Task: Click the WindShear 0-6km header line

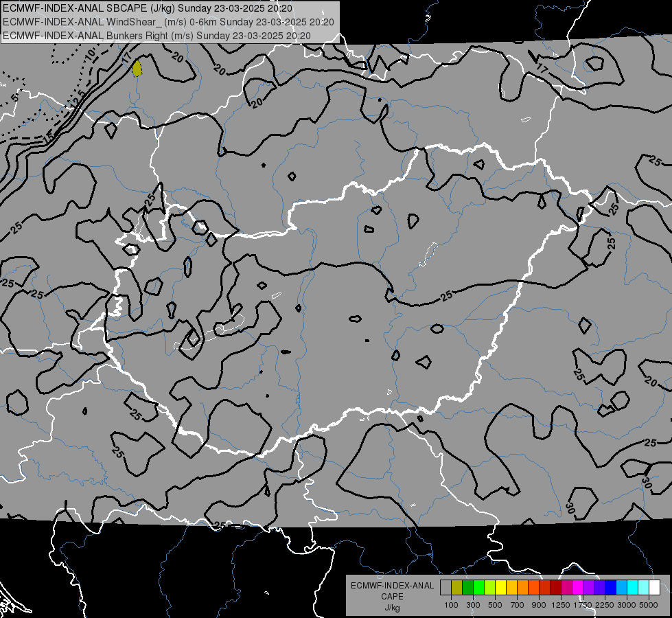Action: click(168, 22)
